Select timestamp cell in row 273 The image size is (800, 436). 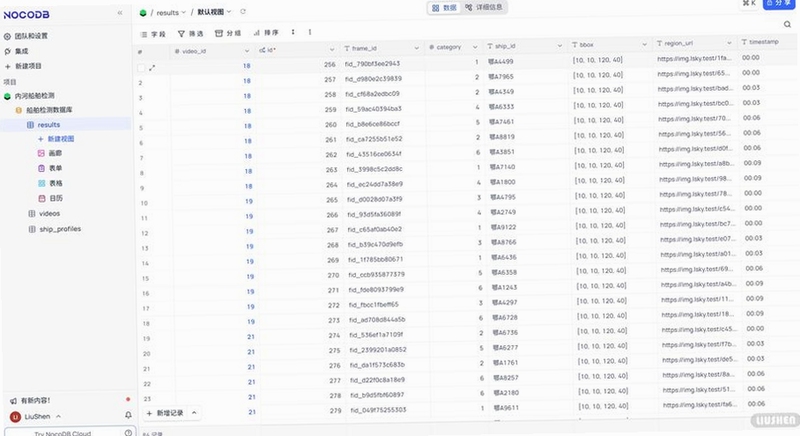(x=755, y=314)
